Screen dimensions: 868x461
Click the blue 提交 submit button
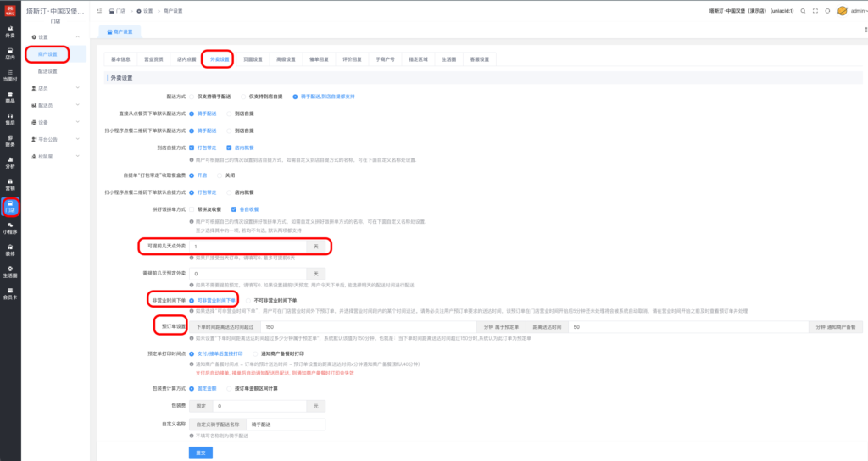tap(200, 453)
